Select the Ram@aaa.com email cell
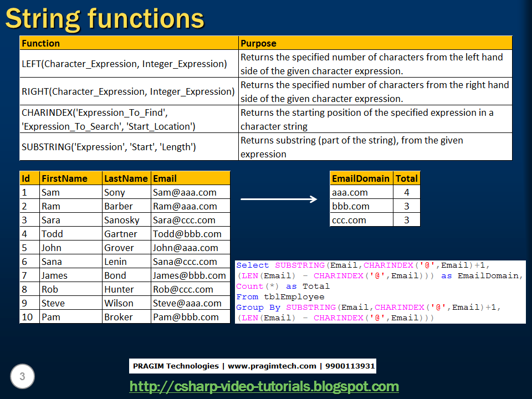Viewport: 532px width, 399px height. [x=190, y=206]
